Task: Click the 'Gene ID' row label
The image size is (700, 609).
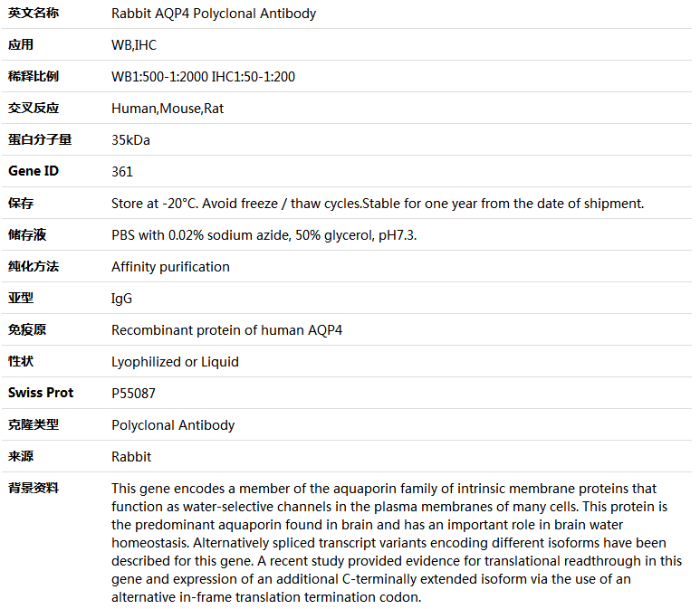Action: [x=34, y=171]
